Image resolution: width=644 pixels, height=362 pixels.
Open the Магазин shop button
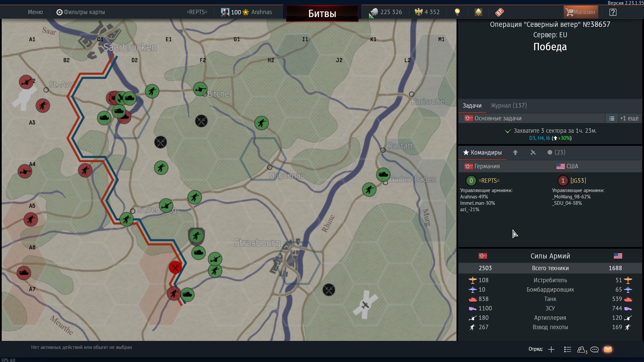tap(581, 12)
